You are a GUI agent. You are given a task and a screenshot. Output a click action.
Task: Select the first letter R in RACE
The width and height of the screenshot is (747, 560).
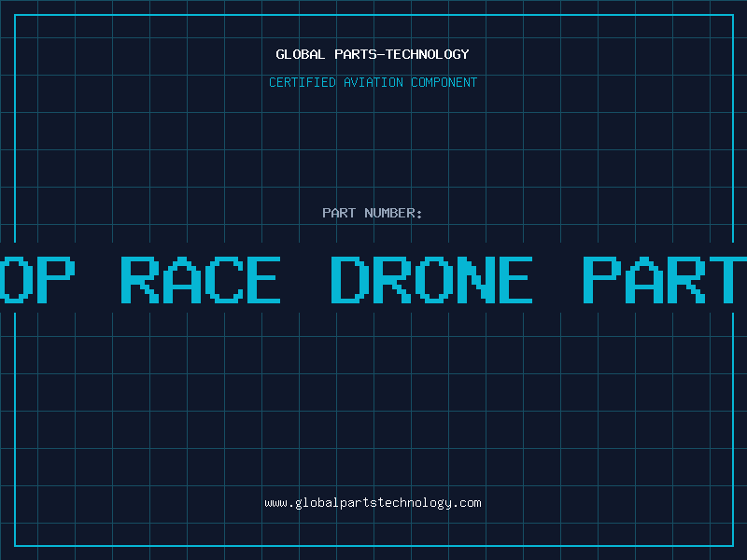[x=139, y=279]
